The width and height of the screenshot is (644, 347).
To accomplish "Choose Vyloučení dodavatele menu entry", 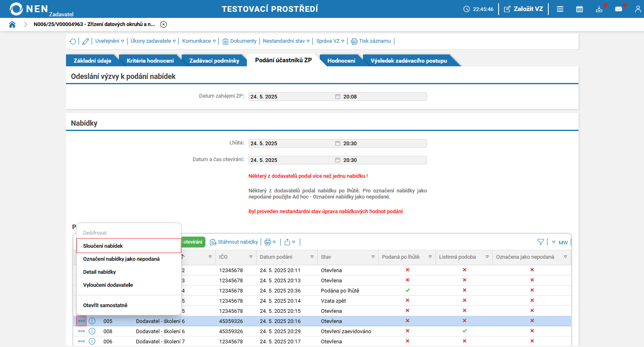I will pyautogui.click(x=108, y=285).
